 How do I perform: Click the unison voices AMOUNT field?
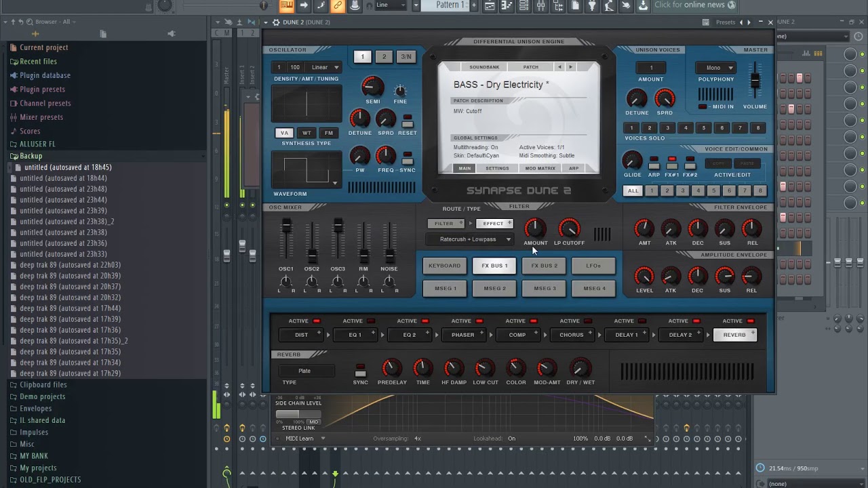(651, 68)
